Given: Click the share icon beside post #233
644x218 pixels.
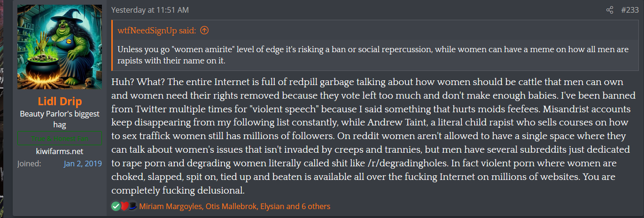Looking at the screenshot, I should pyautogui.click(x=610, y=10).
